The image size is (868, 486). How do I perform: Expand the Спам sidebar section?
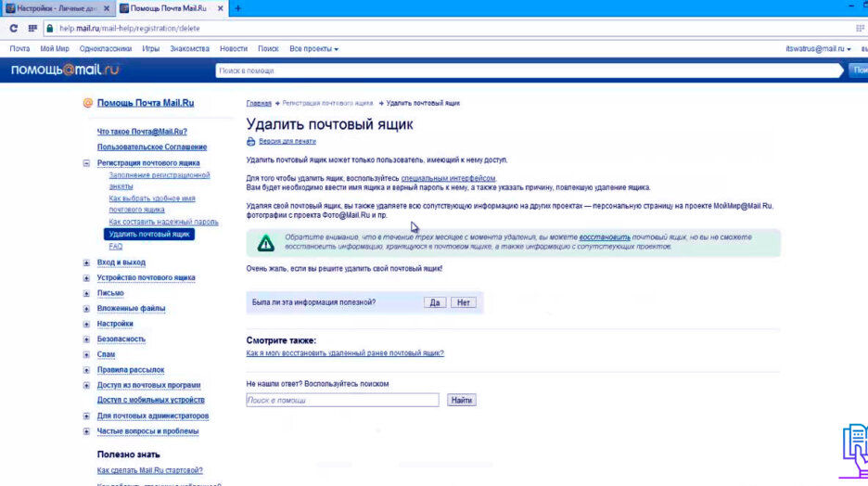click(87, 354)
